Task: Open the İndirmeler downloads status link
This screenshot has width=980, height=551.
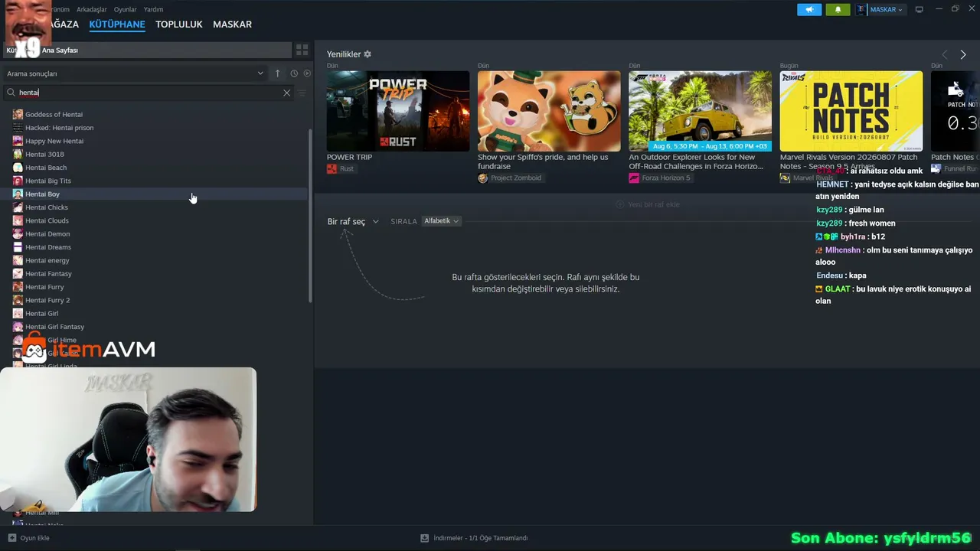Action: click(475, 538)
